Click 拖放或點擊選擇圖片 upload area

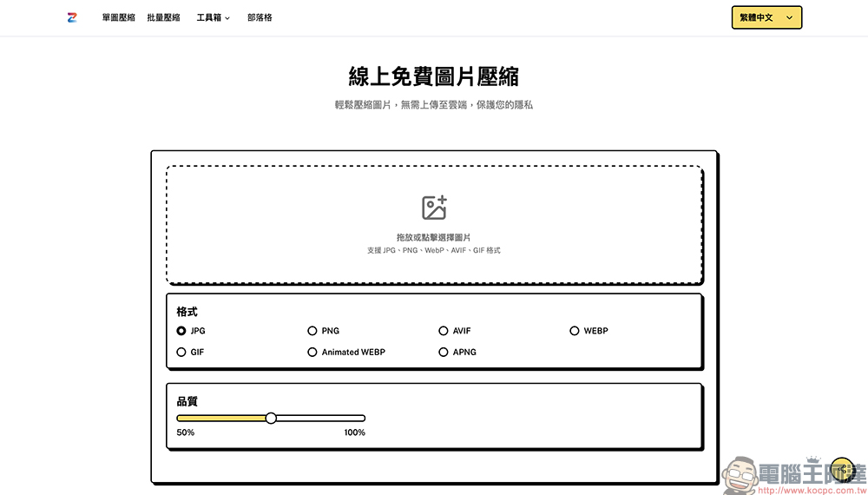click(x=434, y=224)
